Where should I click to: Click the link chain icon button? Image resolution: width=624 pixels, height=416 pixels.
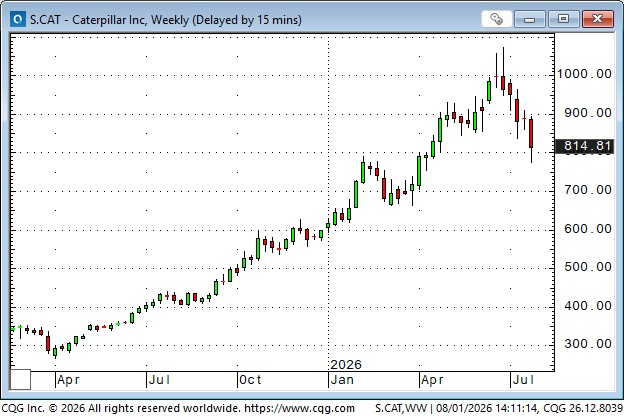click(496, 19)
